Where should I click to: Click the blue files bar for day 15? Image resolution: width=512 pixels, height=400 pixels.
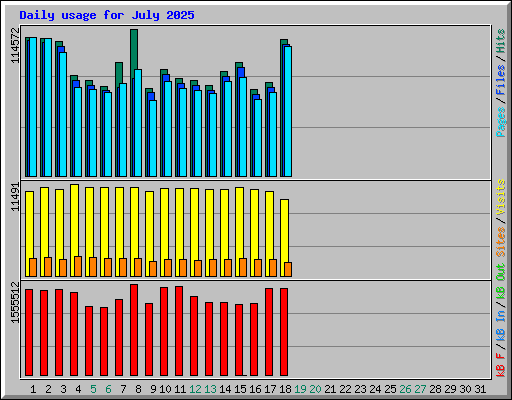241,72
